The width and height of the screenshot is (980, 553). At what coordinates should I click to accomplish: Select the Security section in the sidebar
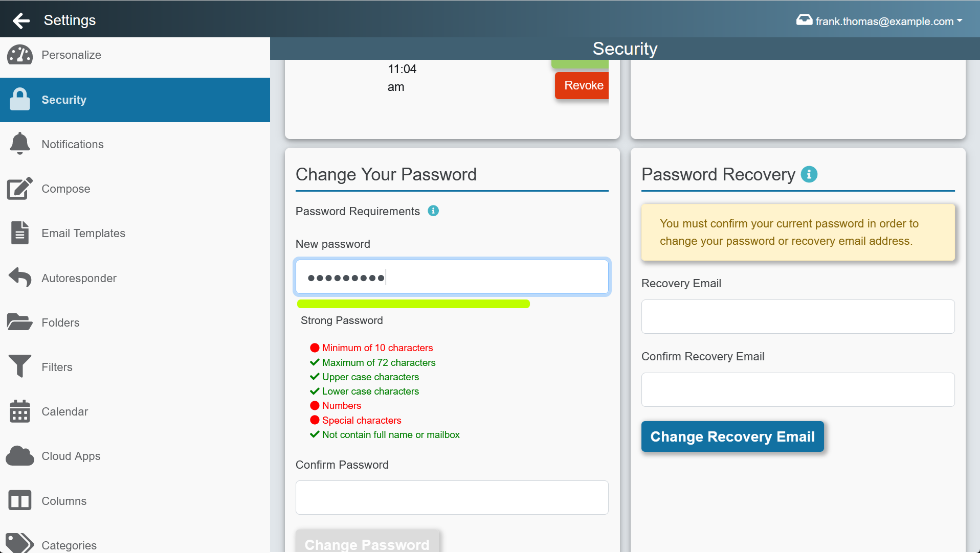[64, 100]
